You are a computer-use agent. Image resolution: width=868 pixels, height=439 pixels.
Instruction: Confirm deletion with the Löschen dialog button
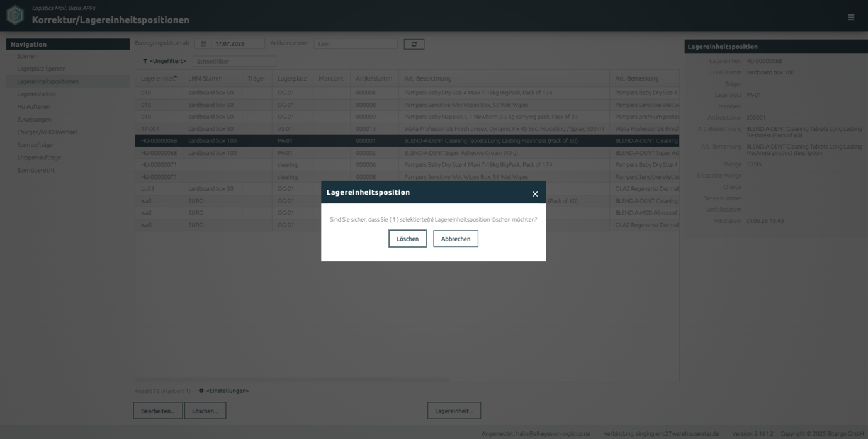(407, 239)
